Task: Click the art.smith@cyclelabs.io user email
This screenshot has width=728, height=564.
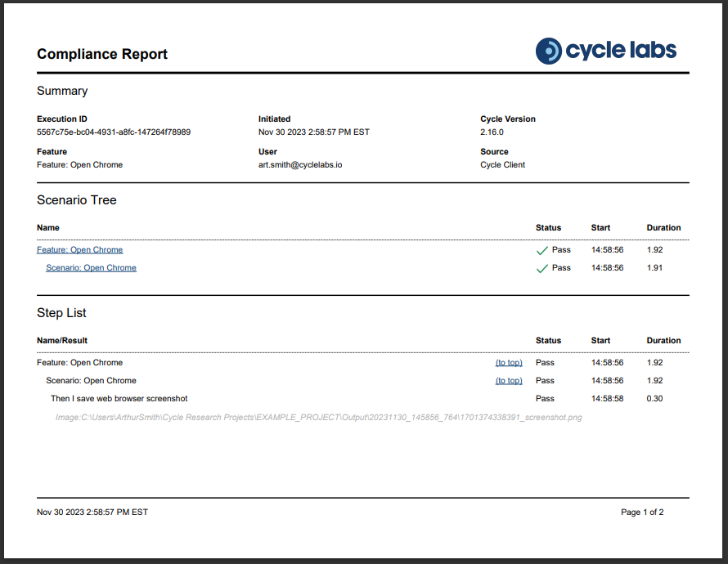Action: [300, 165]
